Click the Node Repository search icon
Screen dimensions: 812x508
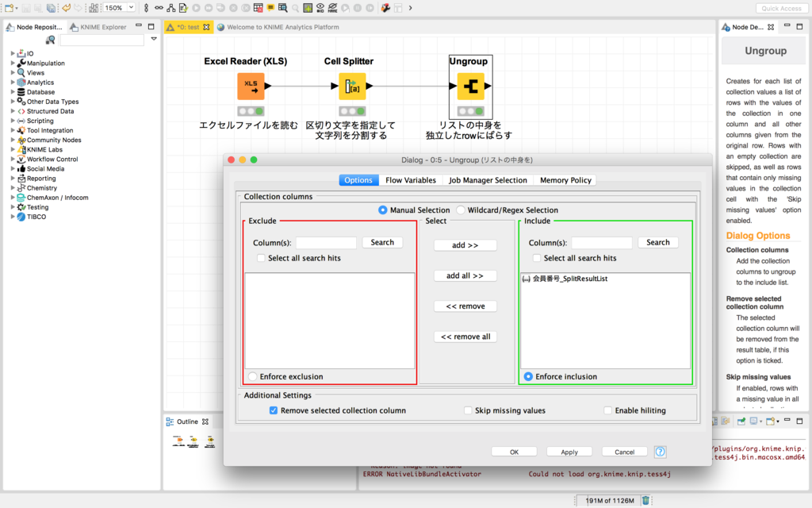(50, 40)
